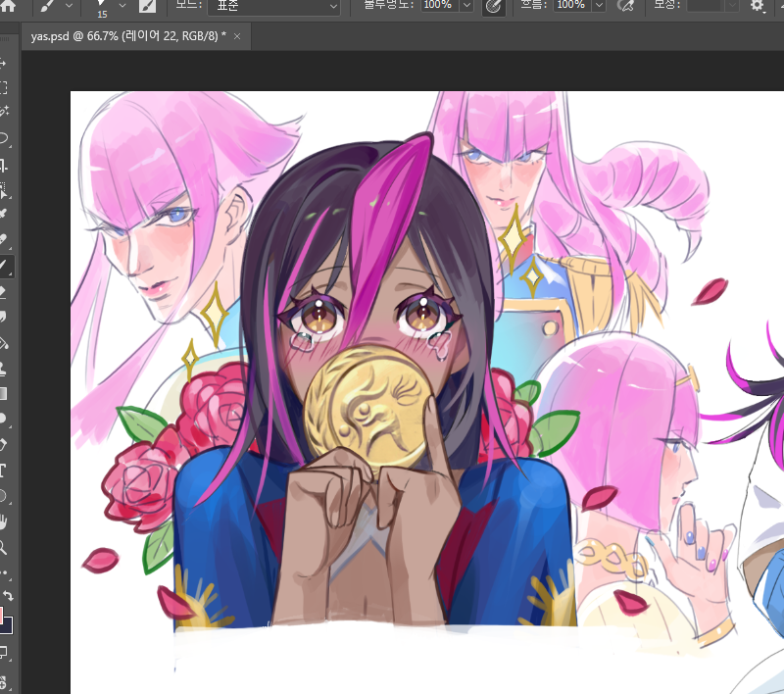Image resolution: width=784 pixels, height=694 pixels.
Task: Open the brush tool preset picker
Action: [x=47, y=6]
